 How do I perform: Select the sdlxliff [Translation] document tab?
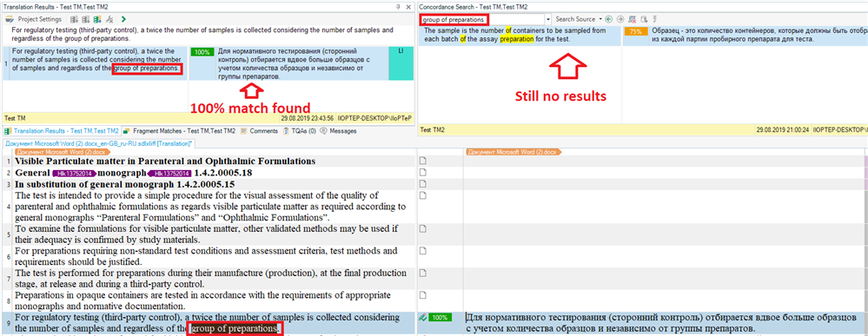point(98,143)
